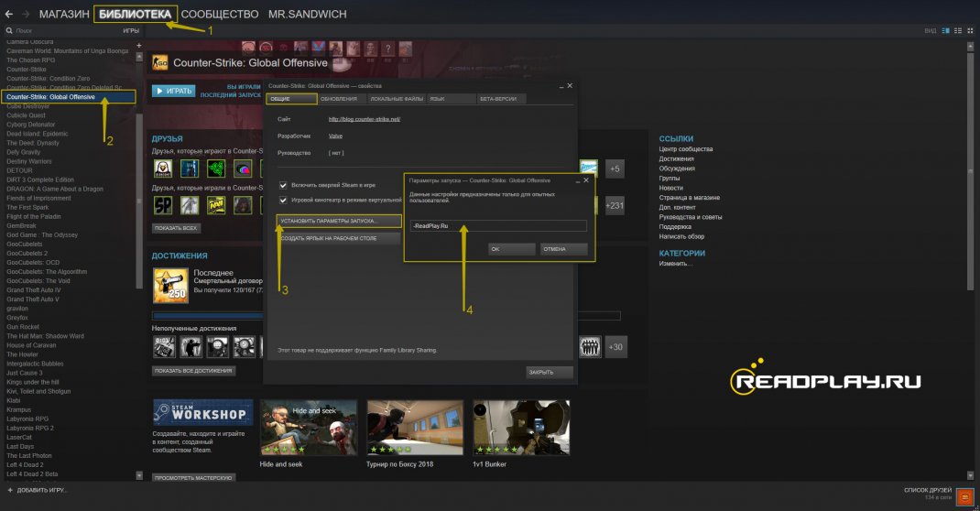Select the list view icon
980x511 pixels.
click(x=957, y=30)
